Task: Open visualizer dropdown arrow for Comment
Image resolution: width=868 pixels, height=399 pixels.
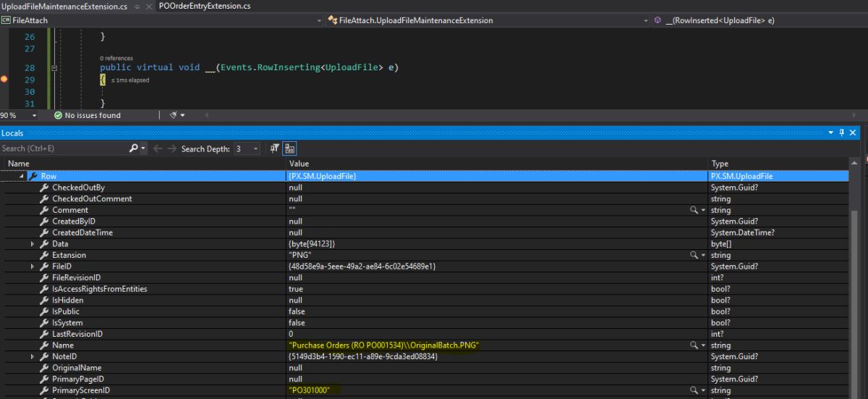Action: tap(703, 210)
